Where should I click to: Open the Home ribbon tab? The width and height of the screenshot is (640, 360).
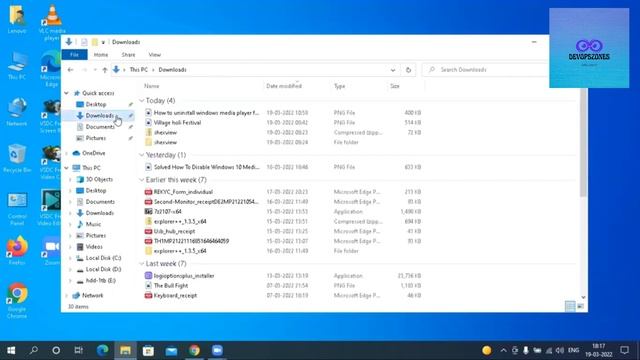click(x=101, y=55)
